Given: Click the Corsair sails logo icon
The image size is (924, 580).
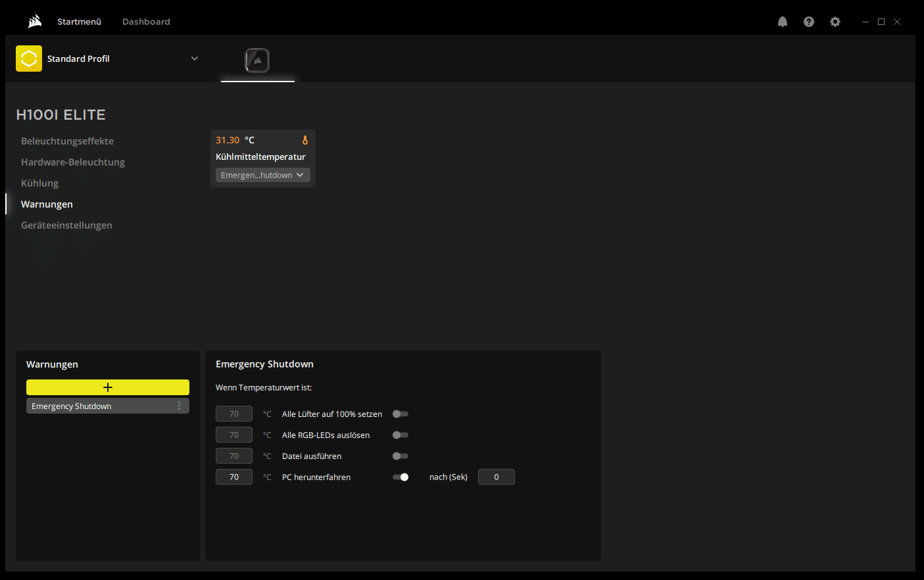Looking at the screenshot, I should click(x=35, y=22).
